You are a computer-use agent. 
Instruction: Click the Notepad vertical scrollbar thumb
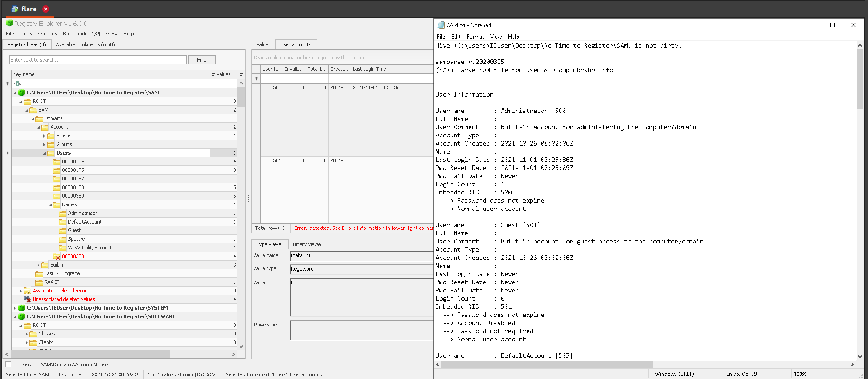[x=860, y=79]
